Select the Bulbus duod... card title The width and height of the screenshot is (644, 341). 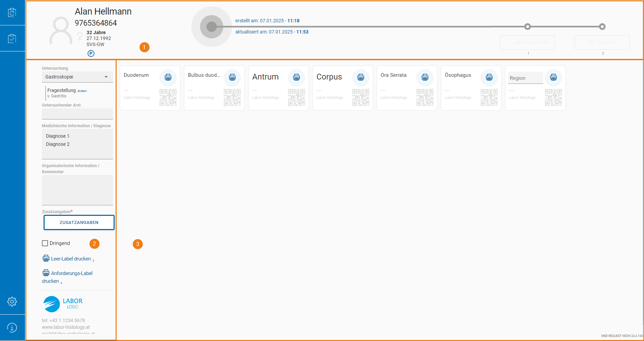coord(204,75)
